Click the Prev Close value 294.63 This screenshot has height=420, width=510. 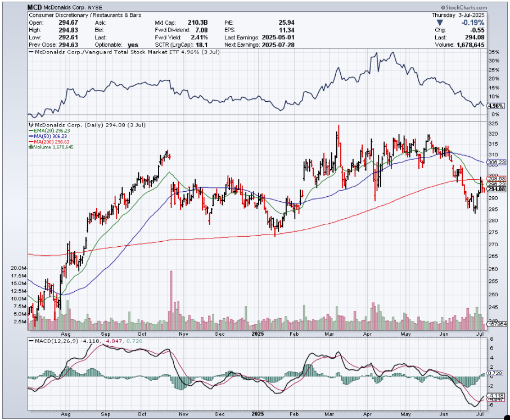(68, 44)
